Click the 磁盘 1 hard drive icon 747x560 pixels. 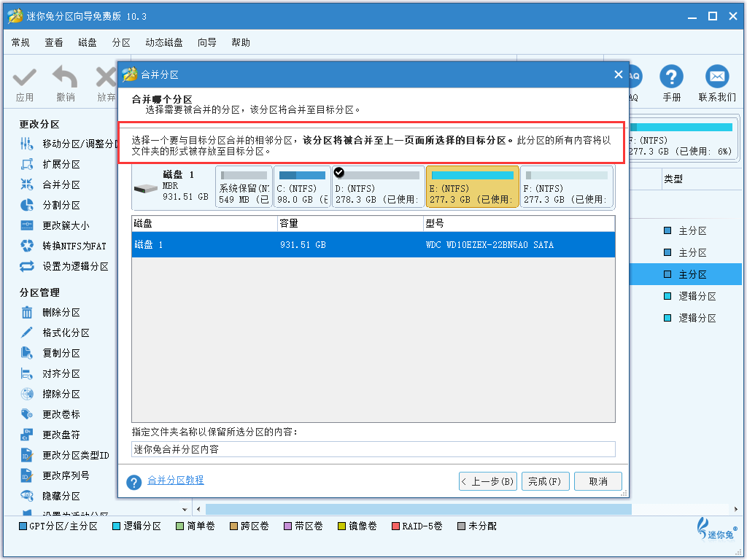point(146,189)
